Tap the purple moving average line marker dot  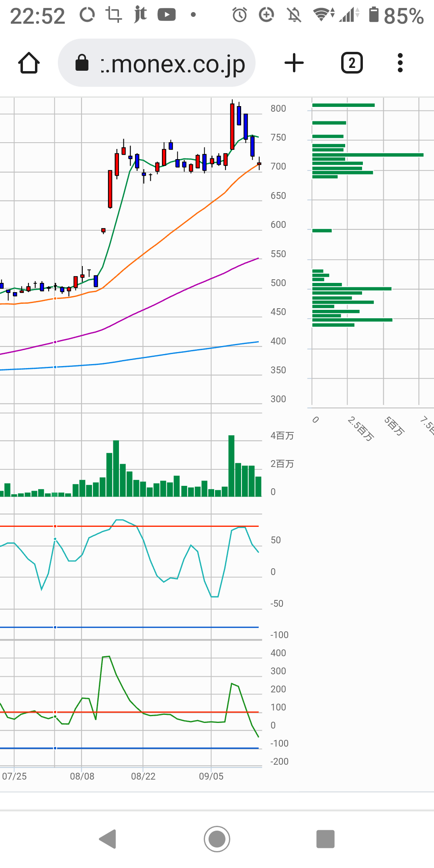coord(55,342)
